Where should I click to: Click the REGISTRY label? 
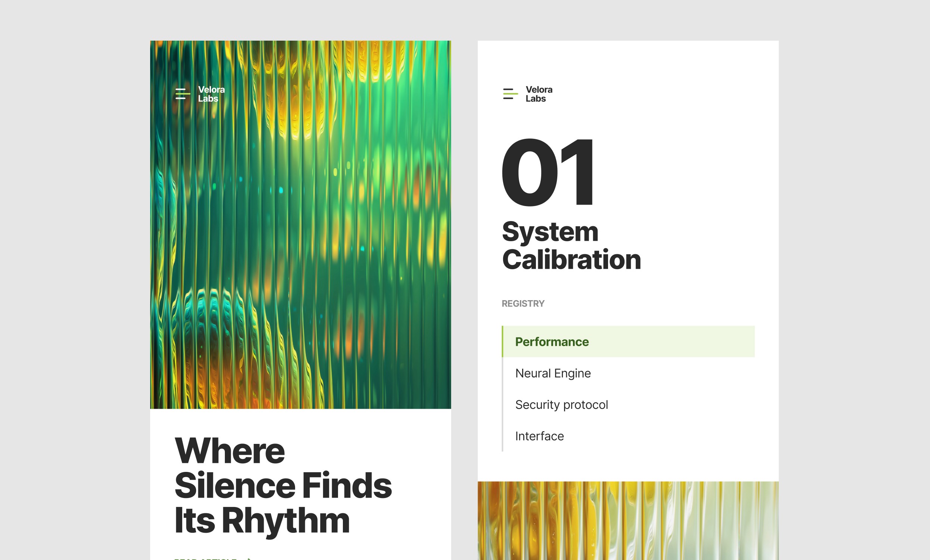pyautogui.click(x=523, y=304)
